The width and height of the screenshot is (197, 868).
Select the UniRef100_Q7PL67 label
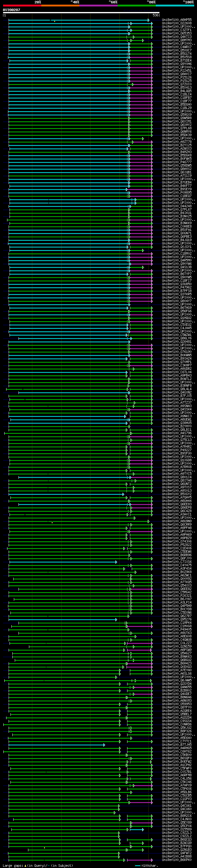(177, 210)
